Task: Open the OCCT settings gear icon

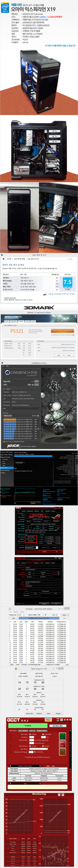Action: pyautogui.click(x=63, y=752)
